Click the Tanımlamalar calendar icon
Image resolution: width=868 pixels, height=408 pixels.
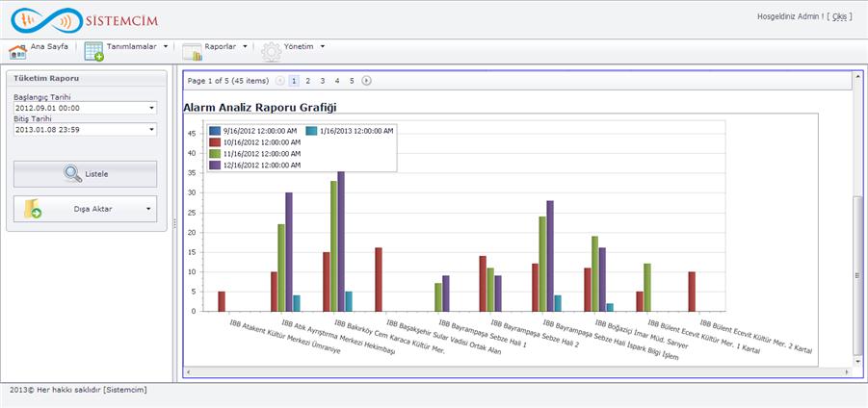click(x=93, y=52)
